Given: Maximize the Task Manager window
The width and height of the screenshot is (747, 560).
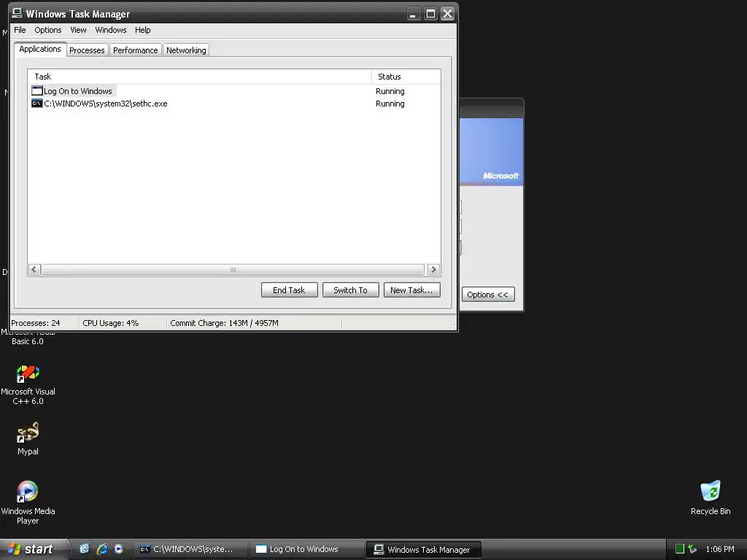Looking at the screenshot, I should (430, 14).
